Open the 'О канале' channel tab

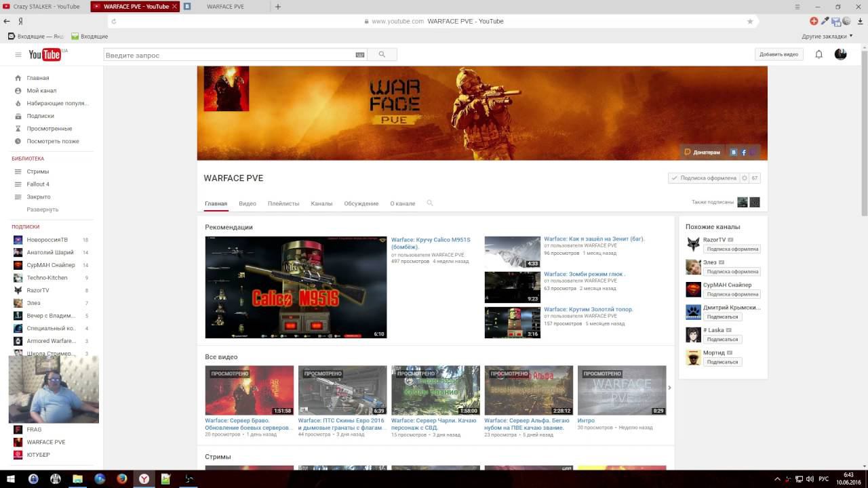[403, 203]
